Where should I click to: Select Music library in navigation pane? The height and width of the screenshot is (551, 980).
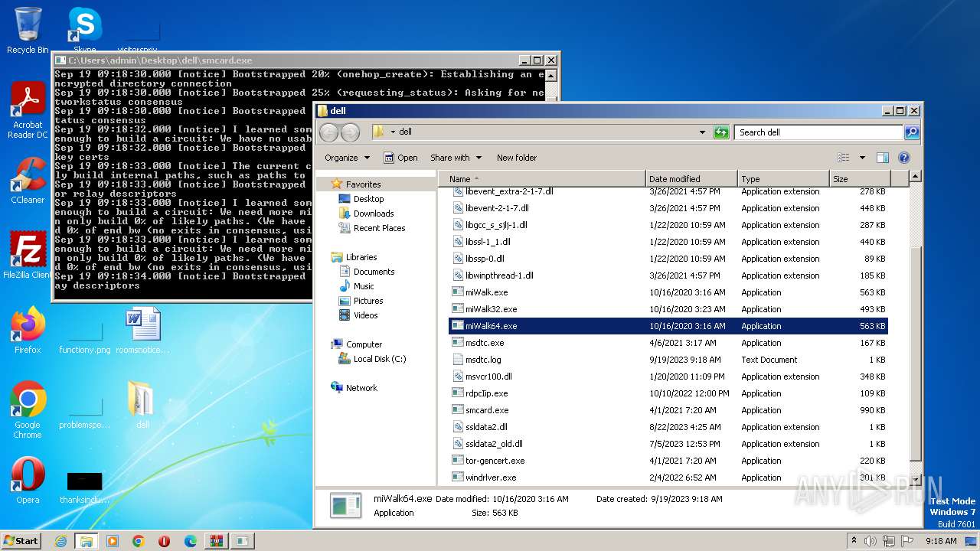tap(364, 286)
